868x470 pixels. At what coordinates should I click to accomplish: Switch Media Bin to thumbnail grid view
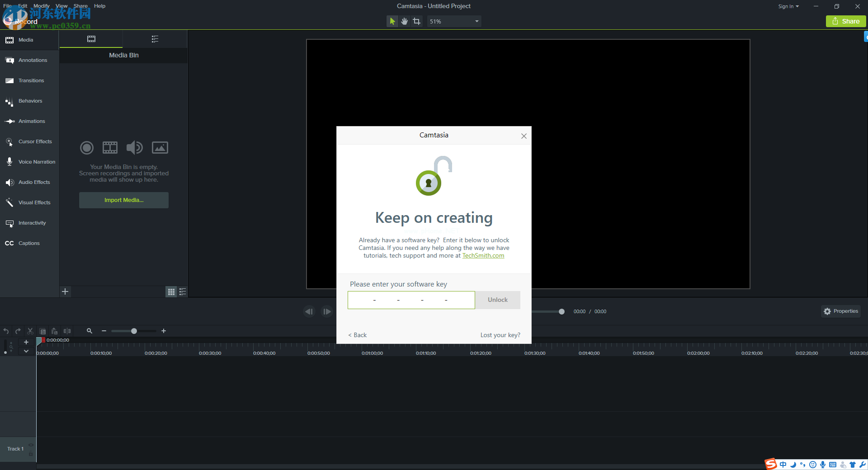click(171, 292)
